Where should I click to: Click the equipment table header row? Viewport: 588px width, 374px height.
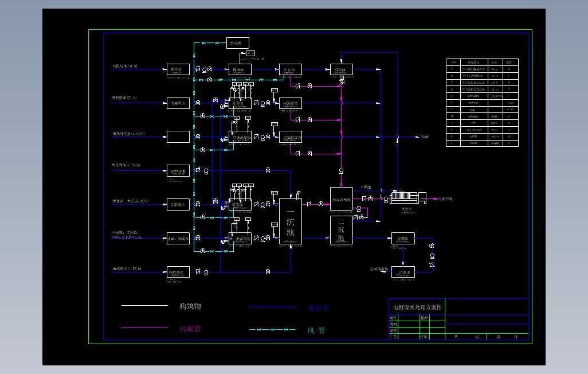tap(482, 63)
